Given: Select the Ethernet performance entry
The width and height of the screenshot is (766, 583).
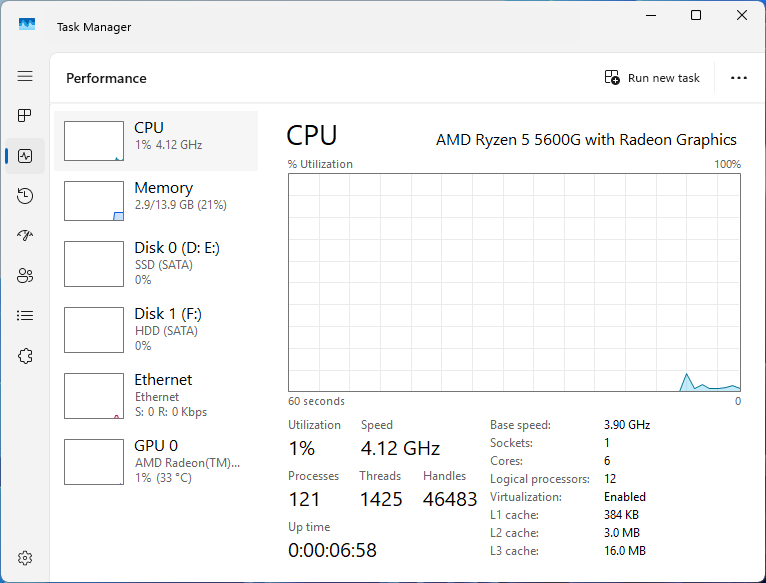Looking at the screenshot, I should [156, 396].
